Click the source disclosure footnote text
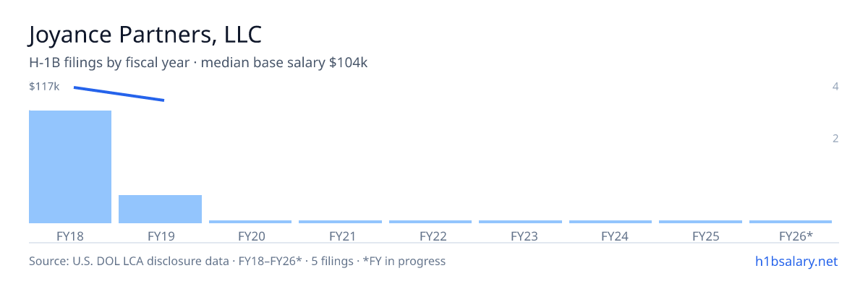The width and height of the screenshot is (868, 289). [x=237, y=261]
